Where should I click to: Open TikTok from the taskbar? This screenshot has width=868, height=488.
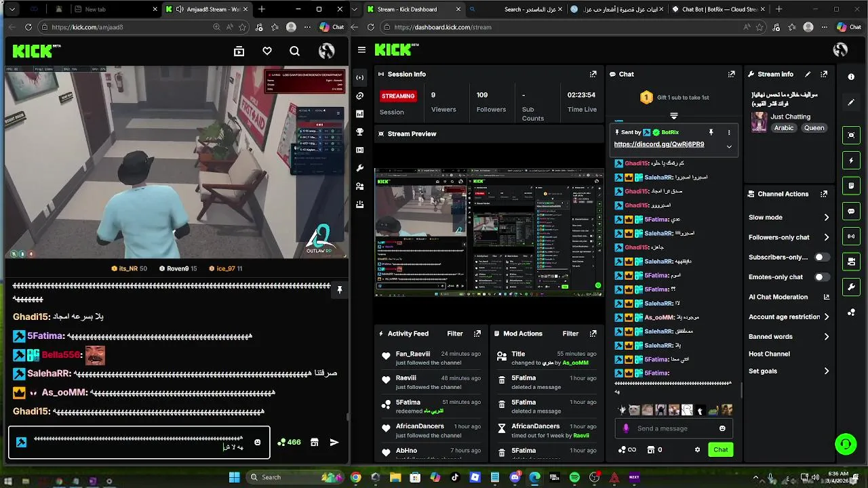455,478
